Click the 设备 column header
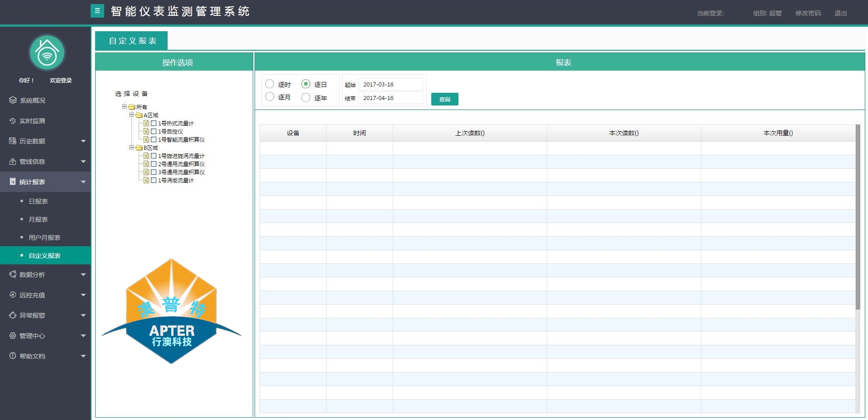This screenshot has height=420, width=868. [293, 133]
